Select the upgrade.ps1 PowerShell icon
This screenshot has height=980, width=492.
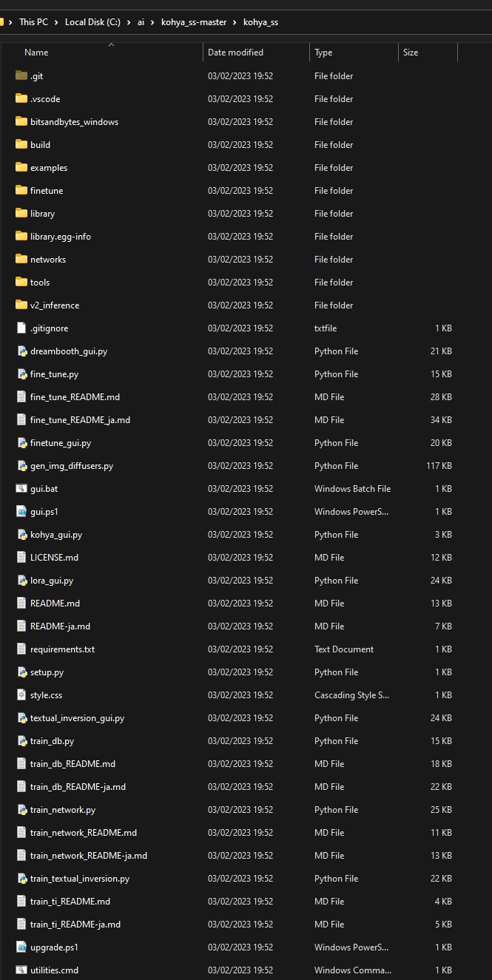coord(21,947)
